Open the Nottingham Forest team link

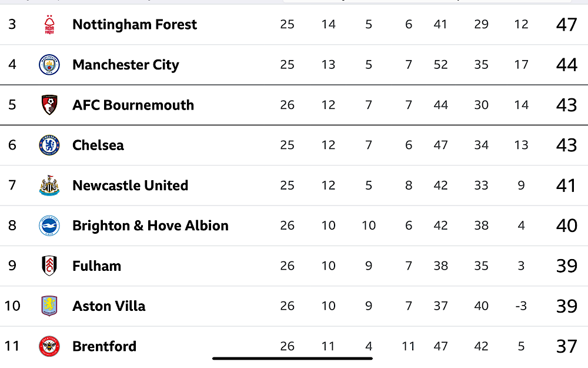pyautogui.click(x=135, y=24)
